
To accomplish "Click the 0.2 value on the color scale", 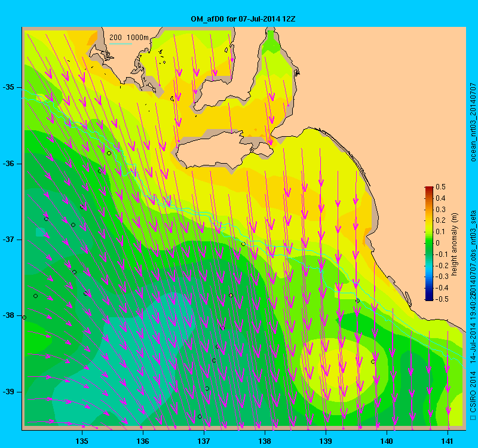I will click(x=440, y=220).
